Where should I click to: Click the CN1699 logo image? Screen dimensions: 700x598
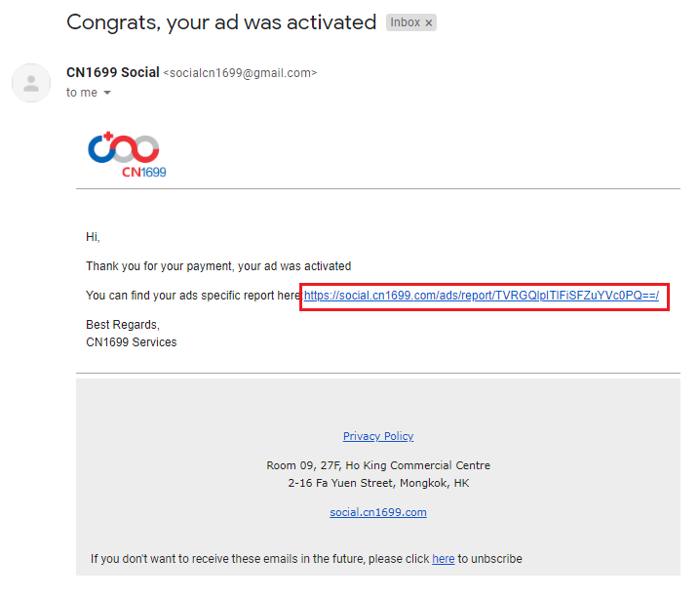click(128, 156)
